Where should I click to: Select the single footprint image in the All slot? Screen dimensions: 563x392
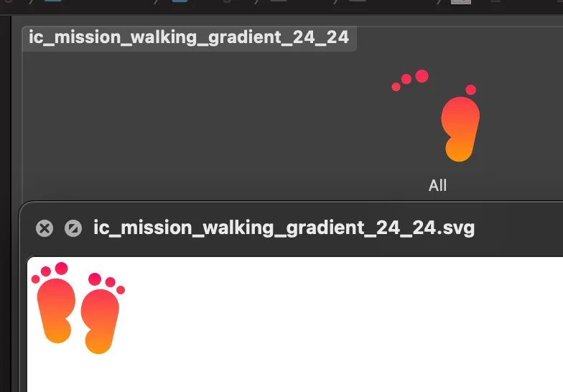(437, 116)
